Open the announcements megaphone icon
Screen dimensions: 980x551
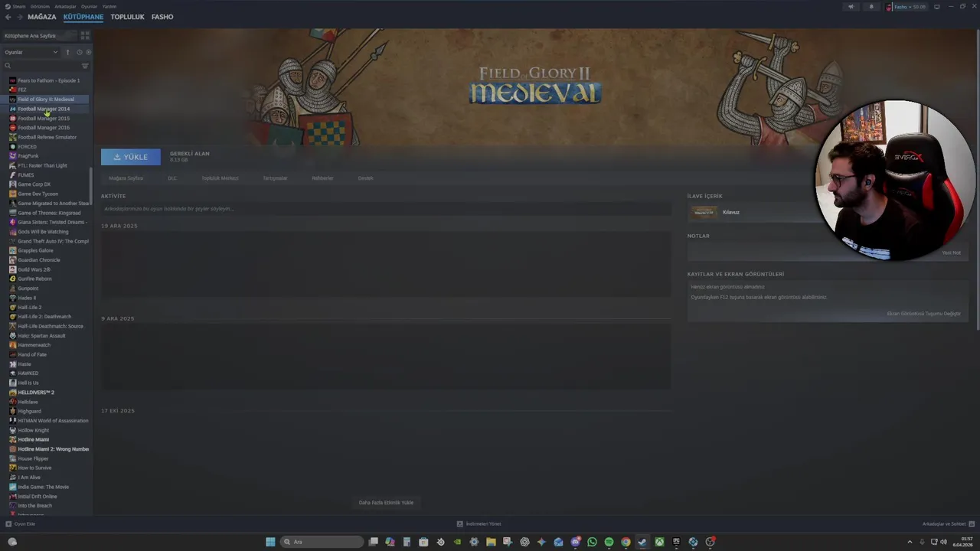[x=851, y=7]
